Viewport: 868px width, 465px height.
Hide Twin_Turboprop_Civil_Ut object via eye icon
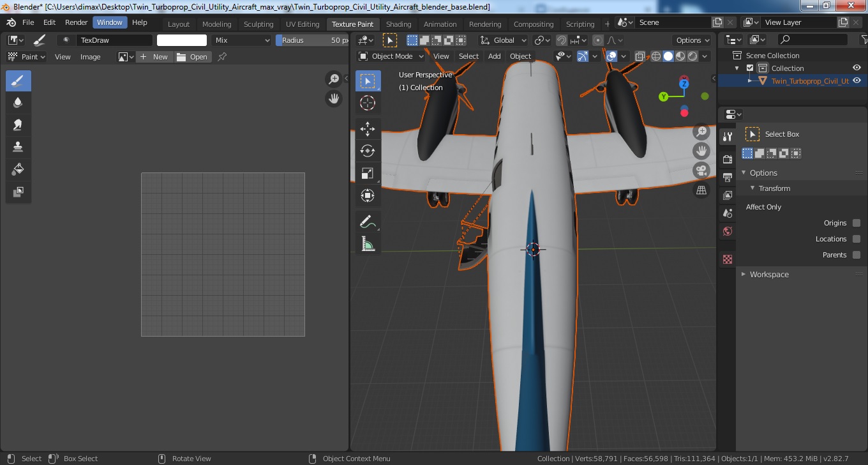tap(857, 81)
